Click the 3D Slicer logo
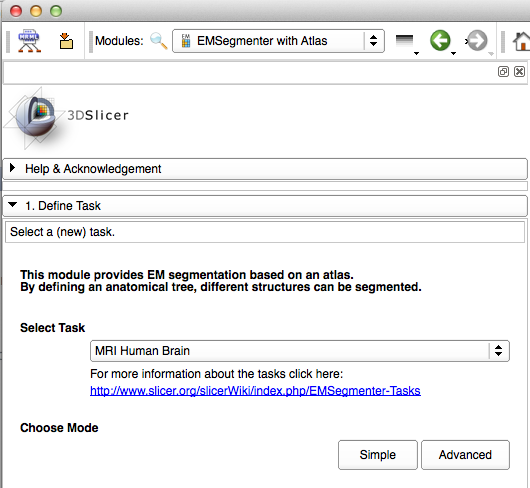Image resolution: width=530 pixels, height=488 pixels. pyautogui.click(x=66, y=116)
